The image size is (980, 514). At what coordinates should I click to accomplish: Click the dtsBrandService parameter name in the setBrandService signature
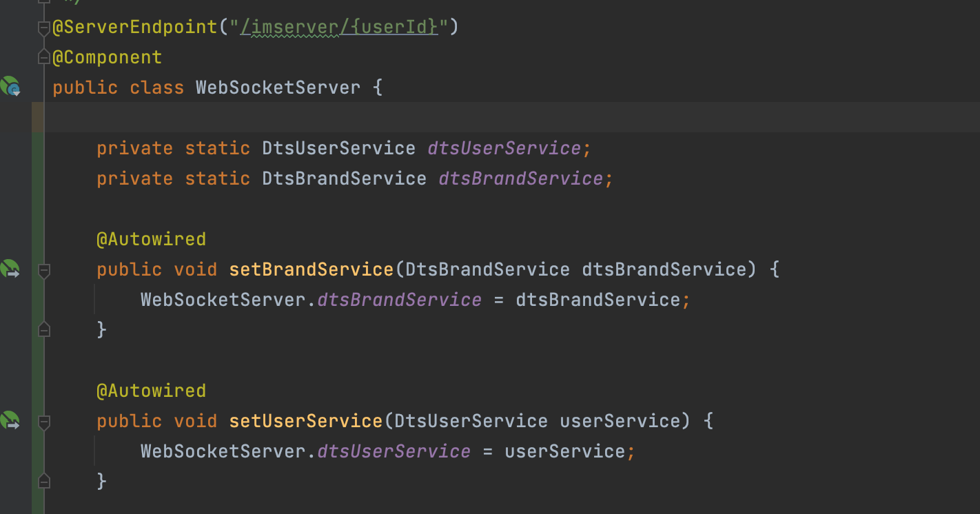[x=664, y=269]
